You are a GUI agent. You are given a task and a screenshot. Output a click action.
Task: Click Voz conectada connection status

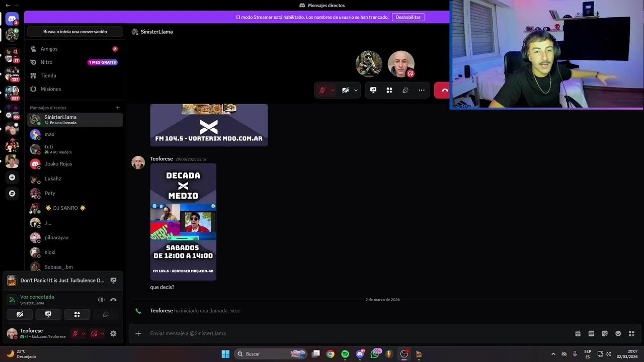37,297
